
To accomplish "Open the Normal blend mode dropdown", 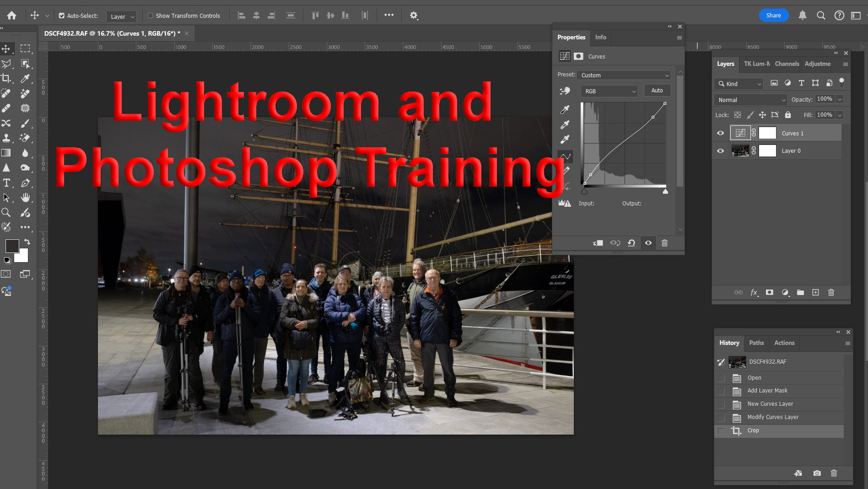I will coord(750,100).
